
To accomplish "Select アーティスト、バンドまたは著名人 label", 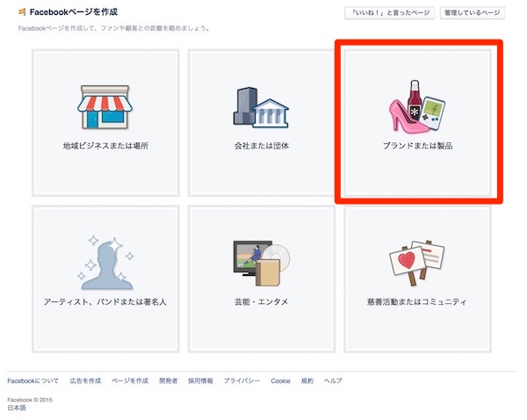I will tap(105, 301).
